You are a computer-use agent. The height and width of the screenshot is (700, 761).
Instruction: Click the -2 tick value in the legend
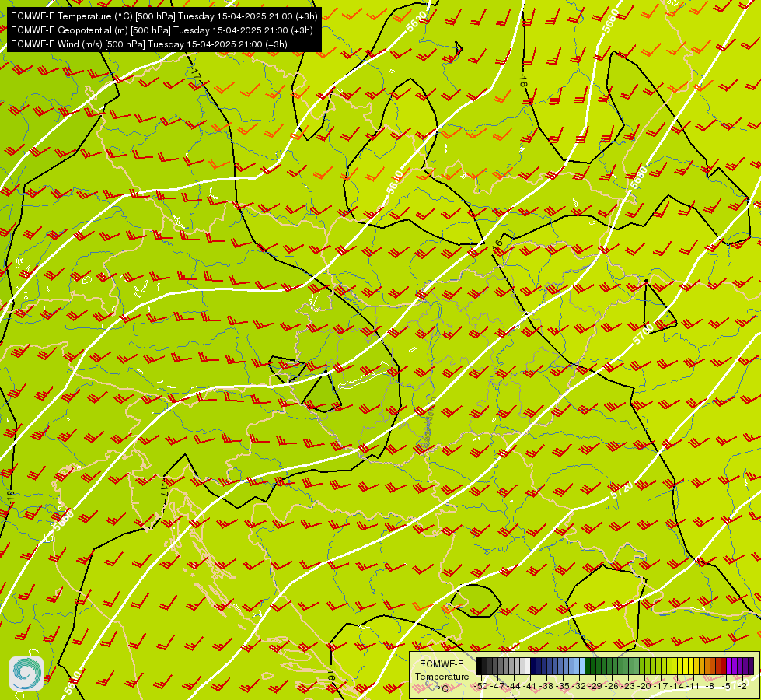pyautogui.click(x=742, y=686)
